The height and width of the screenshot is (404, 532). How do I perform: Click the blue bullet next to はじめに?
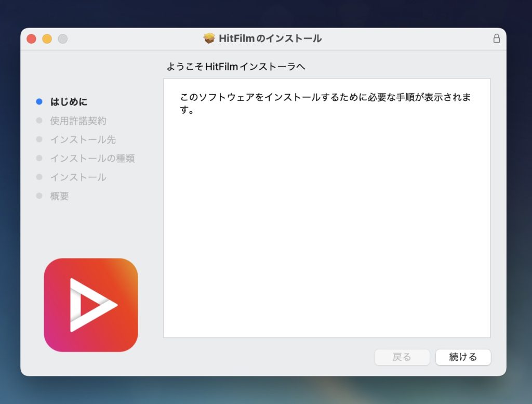point(39,101)
